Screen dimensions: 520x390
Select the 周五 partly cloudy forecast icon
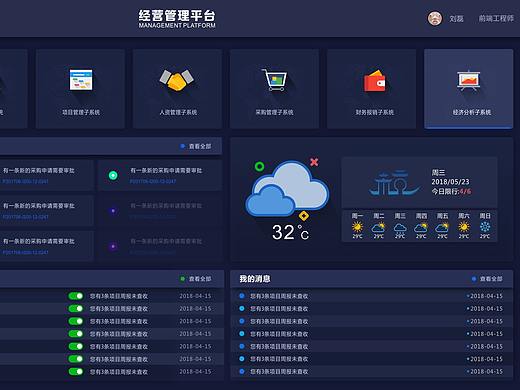[x=442, y=227]
